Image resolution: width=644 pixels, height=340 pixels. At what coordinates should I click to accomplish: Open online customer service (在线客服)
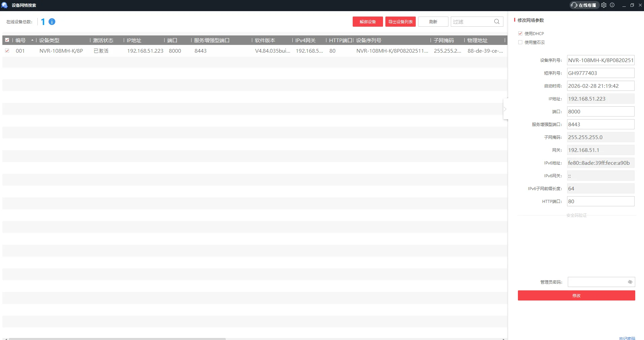tap(584, 5)
